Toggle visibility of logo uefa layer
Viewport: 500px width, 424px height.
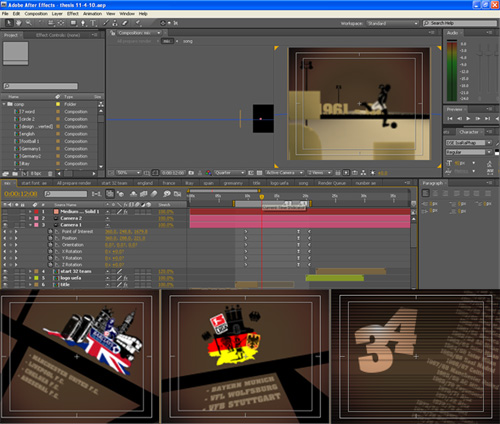click(5, 278)
